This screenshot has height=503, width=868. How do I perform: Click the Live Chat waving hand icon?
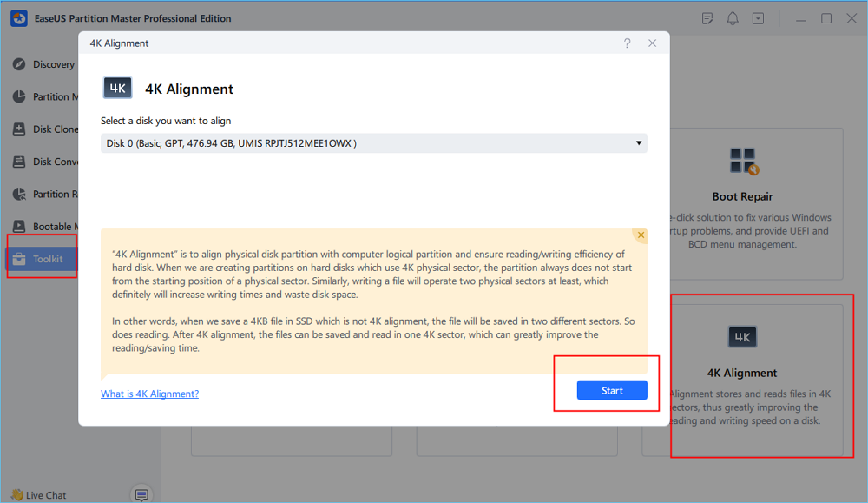(16, 494)
